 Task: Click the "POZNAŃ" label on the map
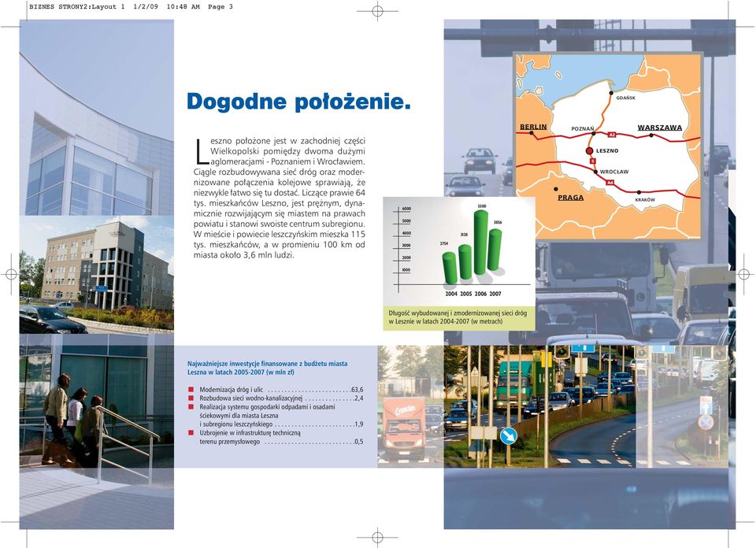click(583, 128)
